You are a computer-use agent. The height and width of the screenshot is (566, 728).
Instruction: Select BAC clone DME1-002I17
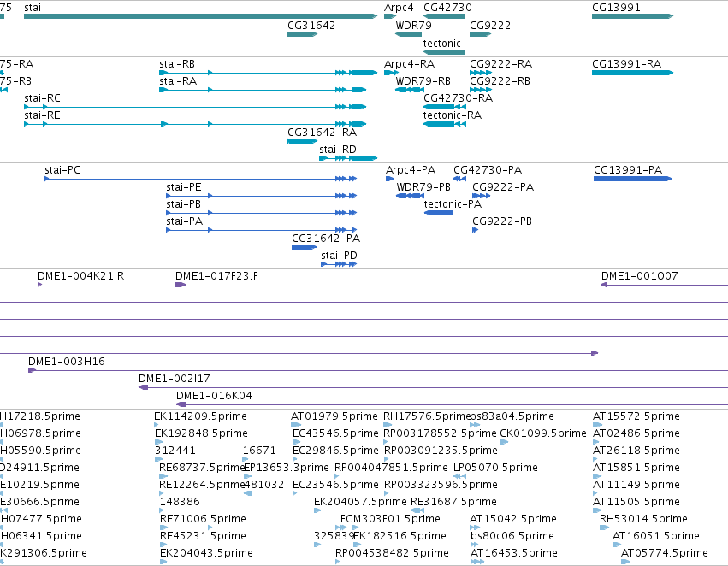433,387
